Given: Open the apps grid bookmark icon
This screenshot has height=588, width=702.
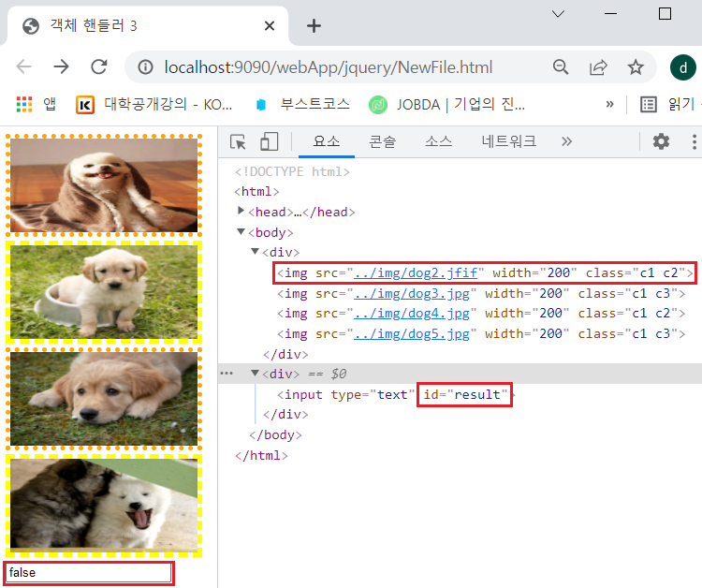Looking at the screenshot, I should pos(24,104).
